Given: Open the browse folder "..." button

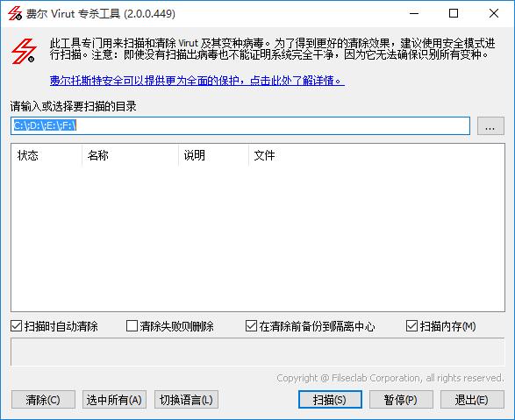Looking at the screenshot, I should coord(490,125).
